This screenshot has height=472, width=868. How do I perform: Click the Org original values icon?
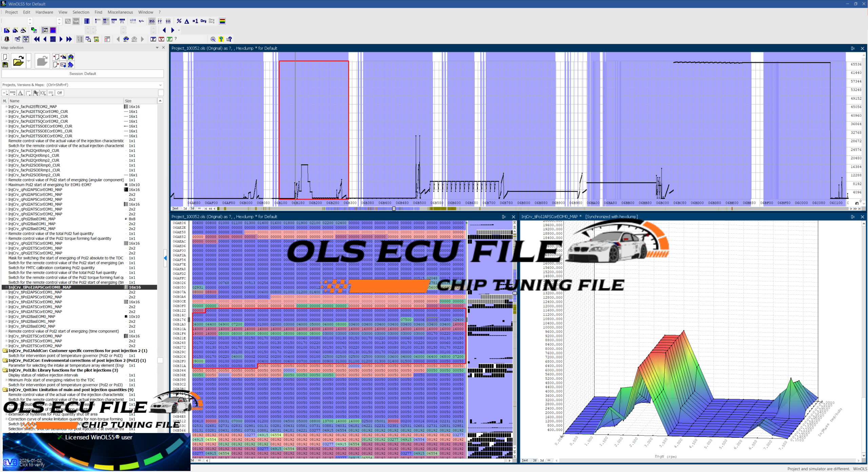pyautogui.click(x=203, y=21)
